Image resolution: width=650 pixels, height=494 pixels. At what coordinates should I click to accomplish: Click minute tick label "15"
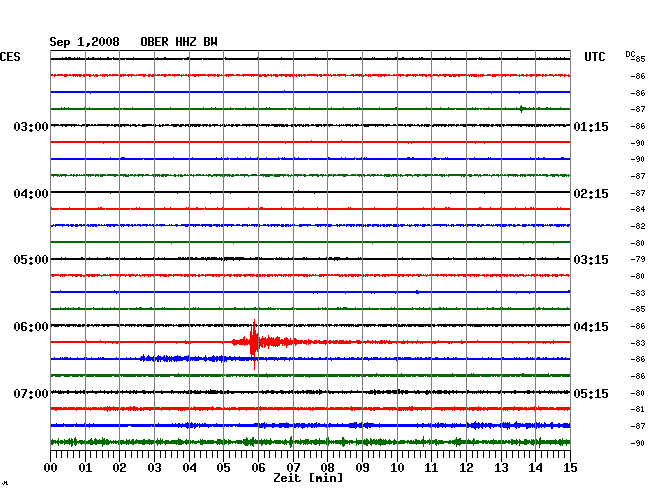click(x=570, y=468)
